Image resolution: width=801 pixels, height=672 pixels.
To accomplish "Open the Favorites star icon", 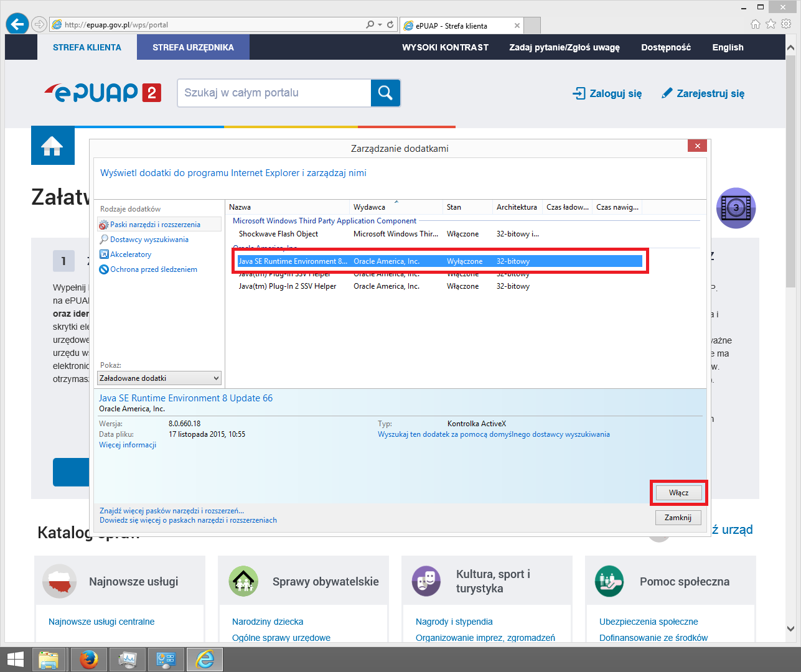I will (771, 24).
